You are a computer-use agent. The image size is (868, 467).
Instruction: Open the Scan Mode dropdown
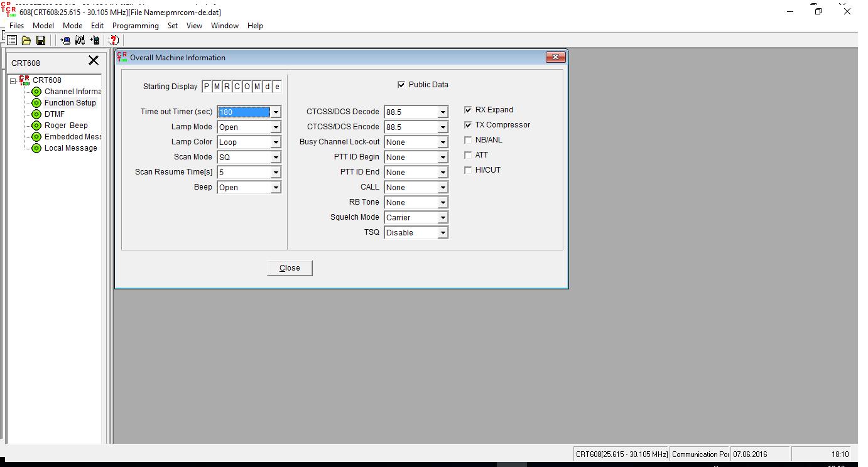tap(275, 158)
